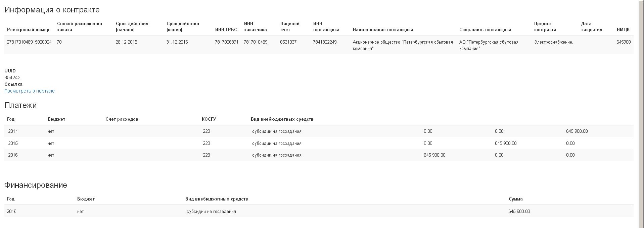
Task: Click the 'Счёт расходов' column header
Action: coord(122,119)
